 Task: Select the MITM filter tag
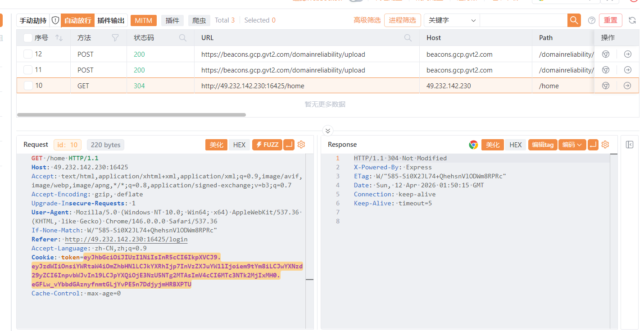coord(144,20)
